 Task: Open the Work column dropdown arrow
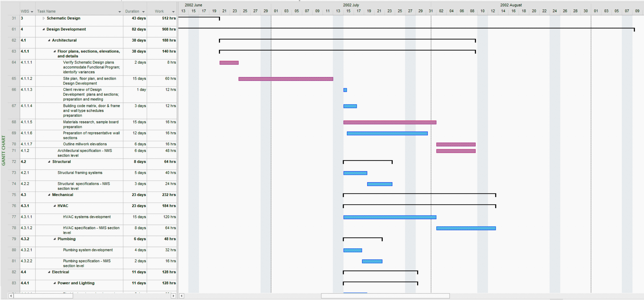tap(173, 12)
